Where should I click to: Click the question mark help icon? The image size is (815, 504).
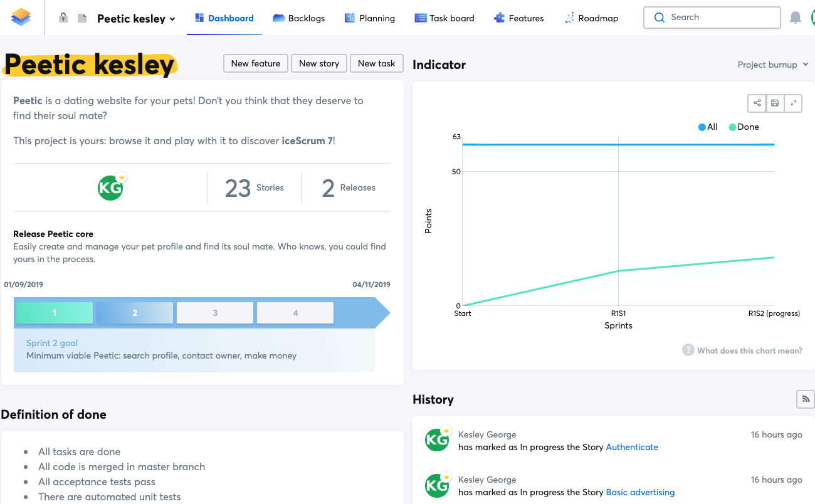click(688, 350)
